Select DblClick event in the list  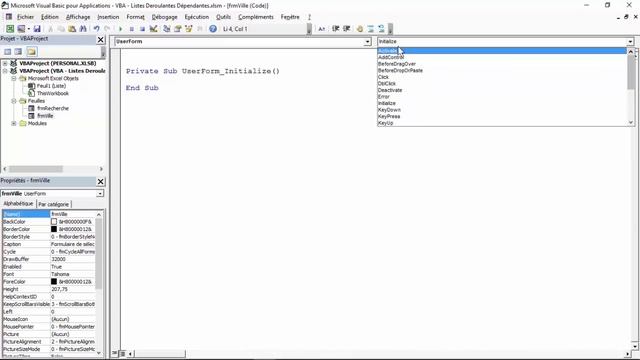coord(502,83)
